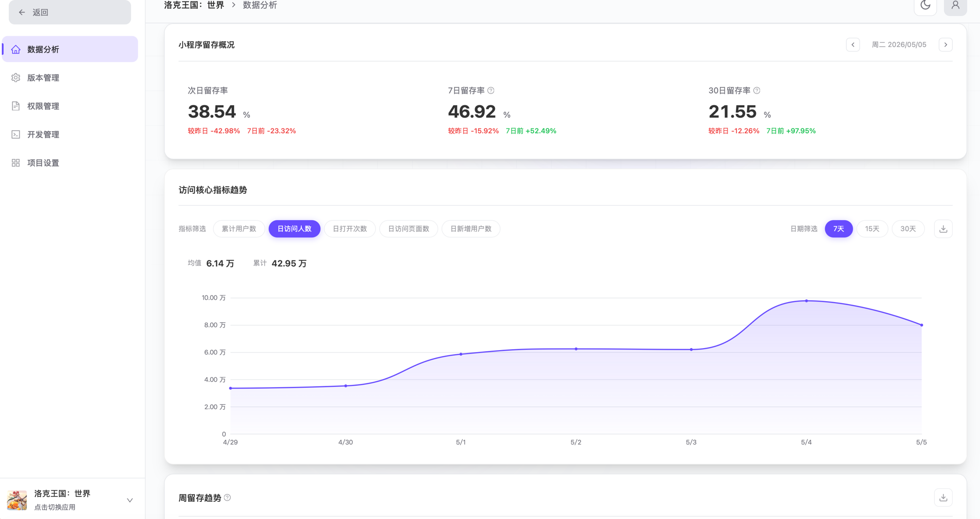Click 点击切换应用 to switch apps
980x519 pixels.
(55, 507)
